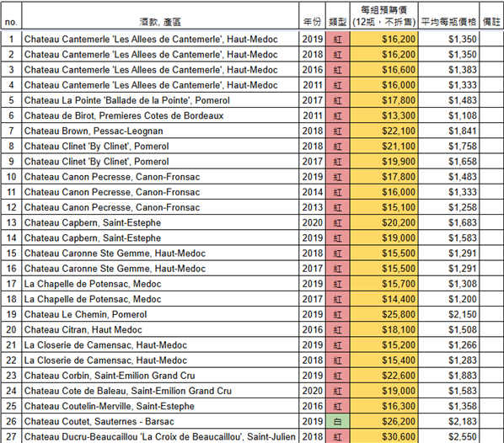
Task: Click the red 紅 cell in row 1
Action: point(337,40)
